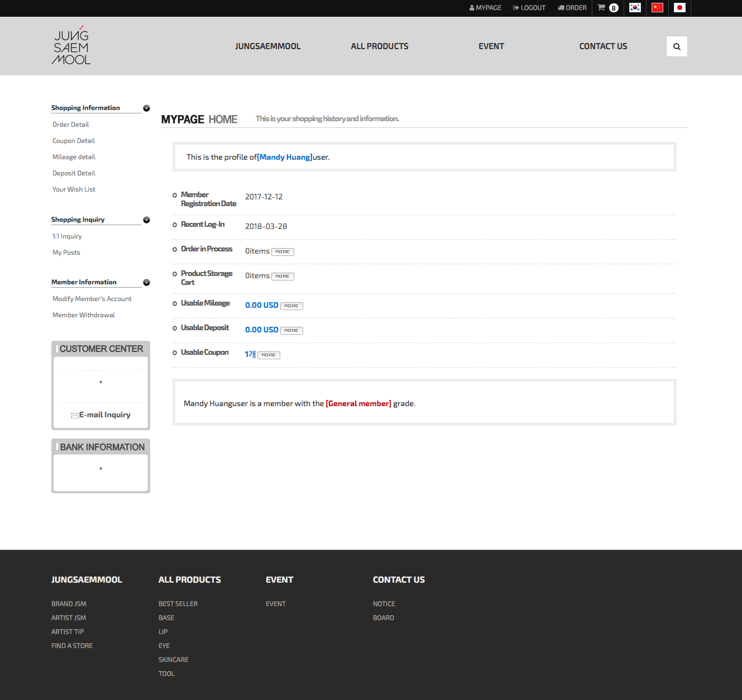Screen dimensions: 742x700
Task: Click the General member grade text
Action: point(358,403)
